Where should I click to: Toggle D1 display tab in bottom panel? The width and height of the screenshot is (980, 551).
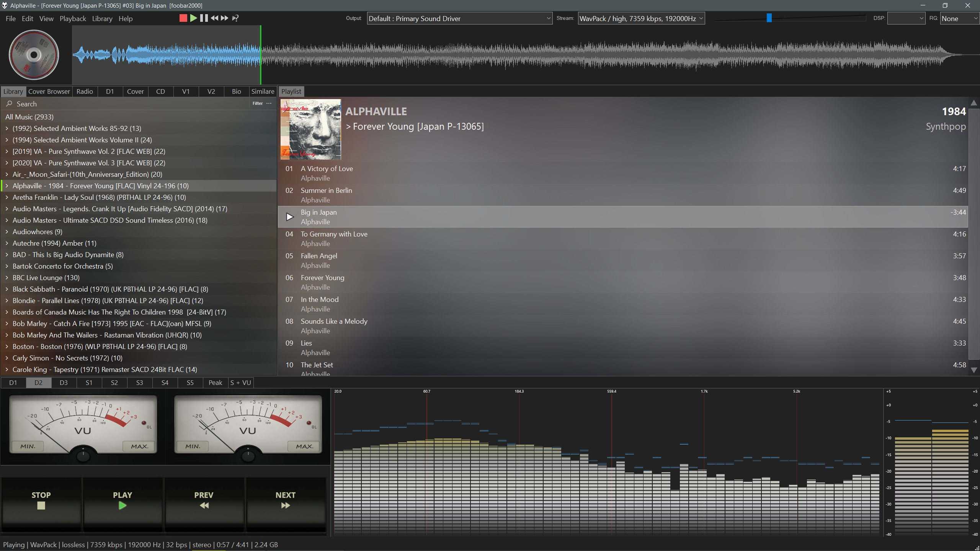point(13,383)
